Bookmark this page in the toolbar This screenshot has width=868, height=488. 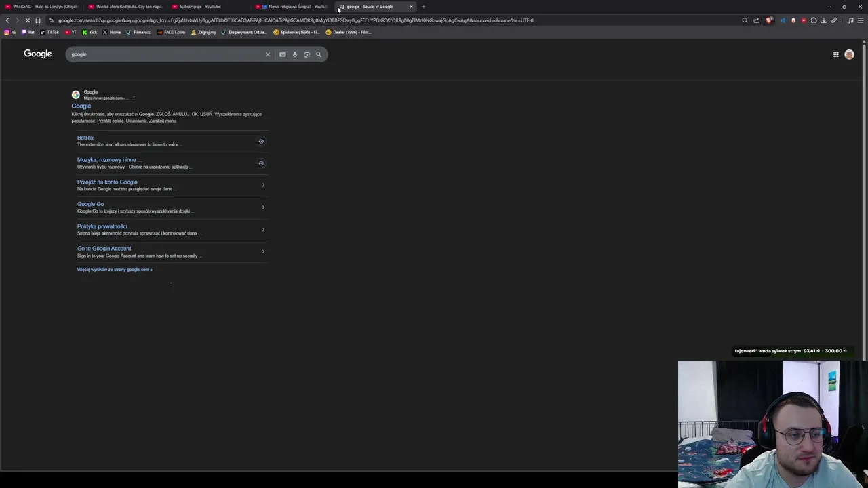point(38,20)
